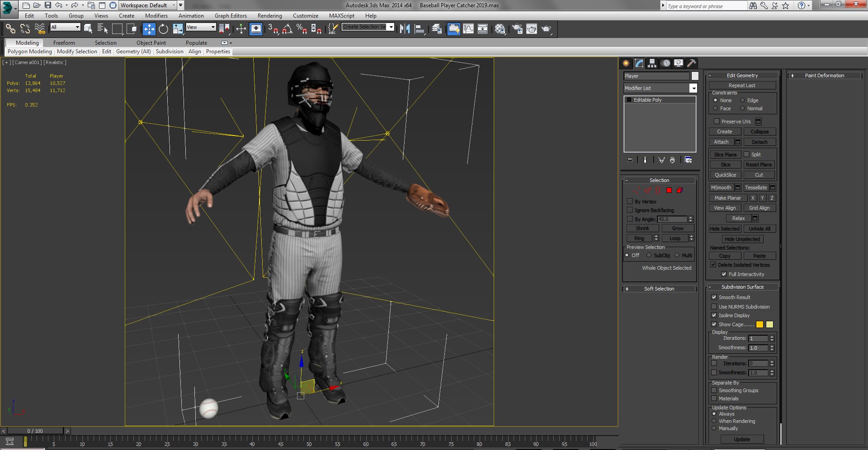Select the Edge constraint radio button

pyautogui.click(x=742, y=100)
